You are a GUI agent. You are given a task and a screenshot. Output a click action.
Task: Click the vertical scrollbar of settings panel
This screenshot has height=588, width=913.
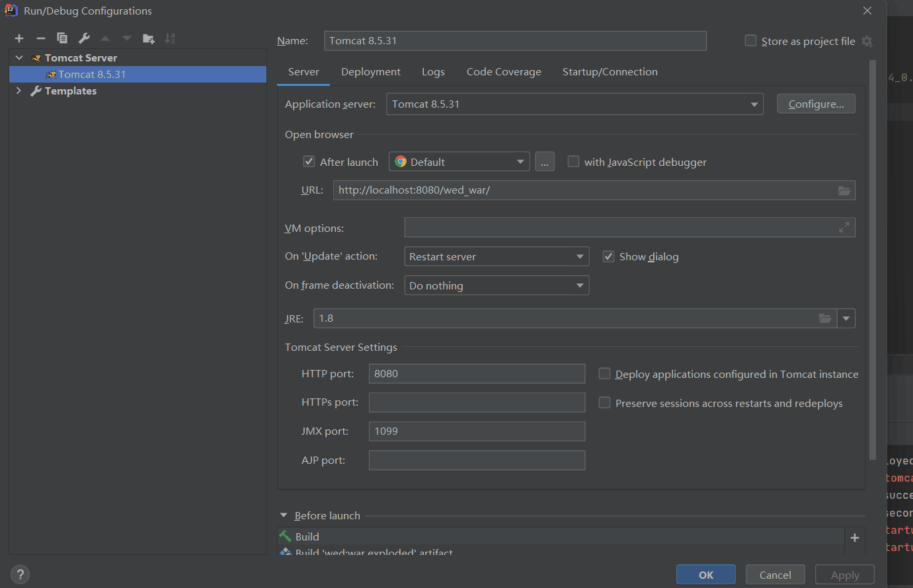[x=873, y=259]
